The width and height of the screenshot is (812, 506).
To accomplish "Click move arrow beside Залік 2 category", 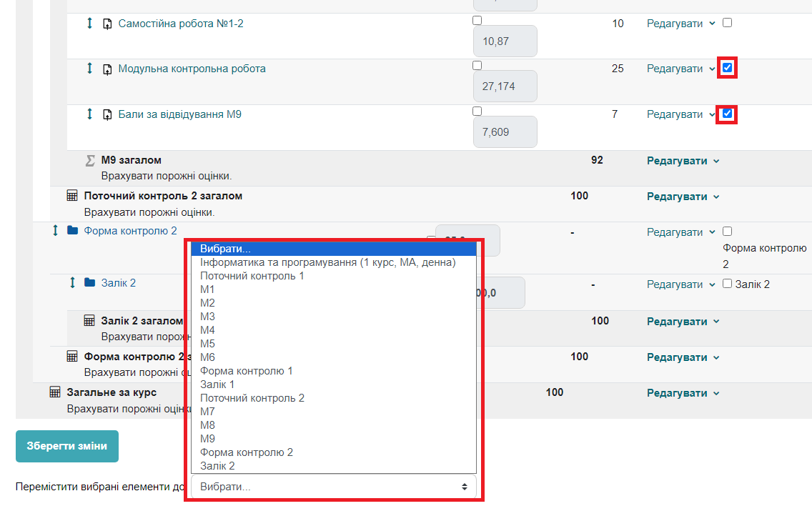I will coord(72,283).
